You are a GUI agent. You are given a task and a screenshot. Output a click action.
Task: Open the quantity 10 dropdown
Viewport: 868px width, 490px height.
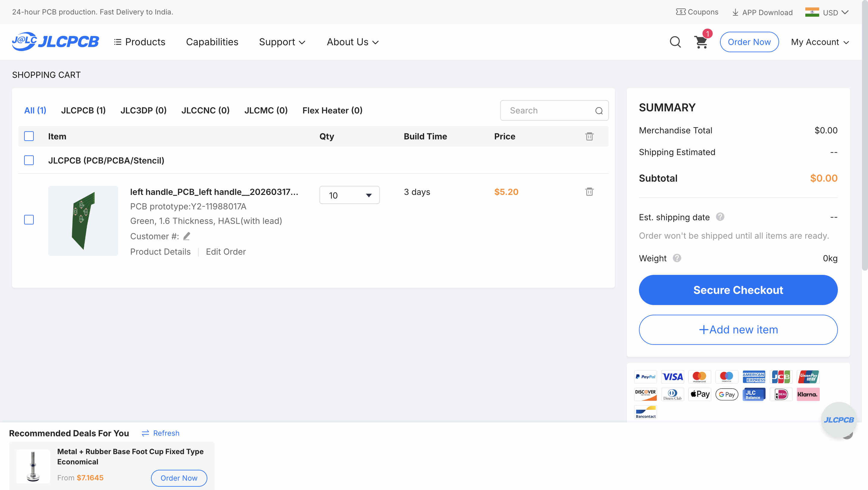click(349, 195)
